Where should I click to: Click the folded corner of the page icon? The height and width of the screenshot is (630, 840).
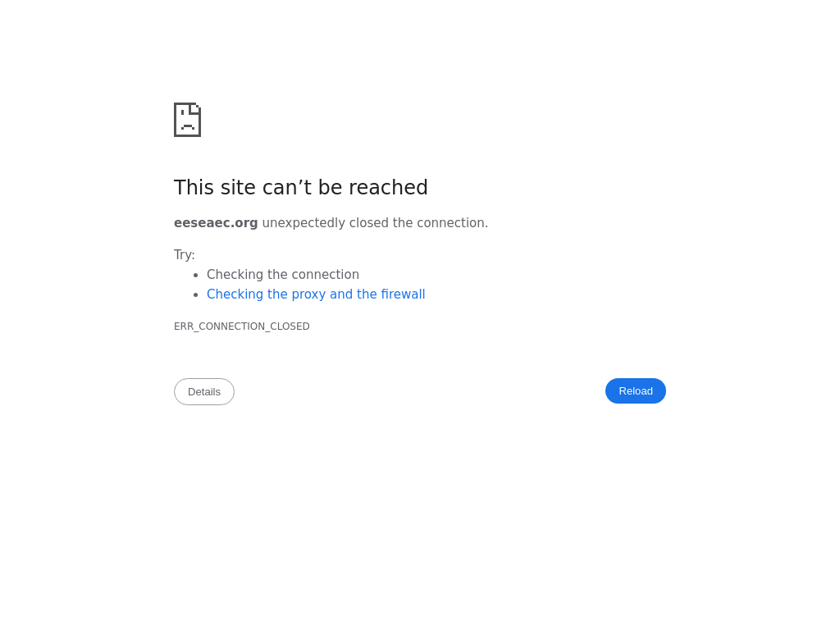[195, 108]
